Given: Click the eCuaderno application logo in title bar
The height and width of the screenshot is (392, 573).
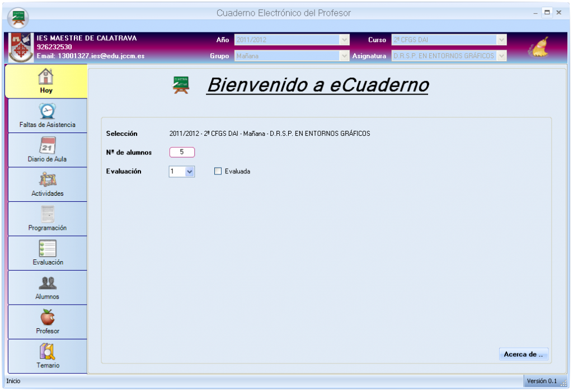Looking at the screenshot, I should 18,17.
